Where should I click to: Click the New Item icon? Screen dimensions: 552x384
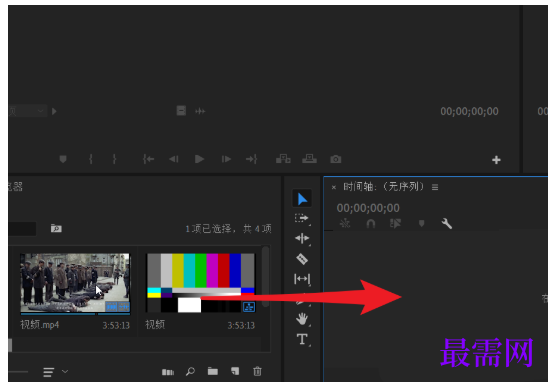(235, 371)
